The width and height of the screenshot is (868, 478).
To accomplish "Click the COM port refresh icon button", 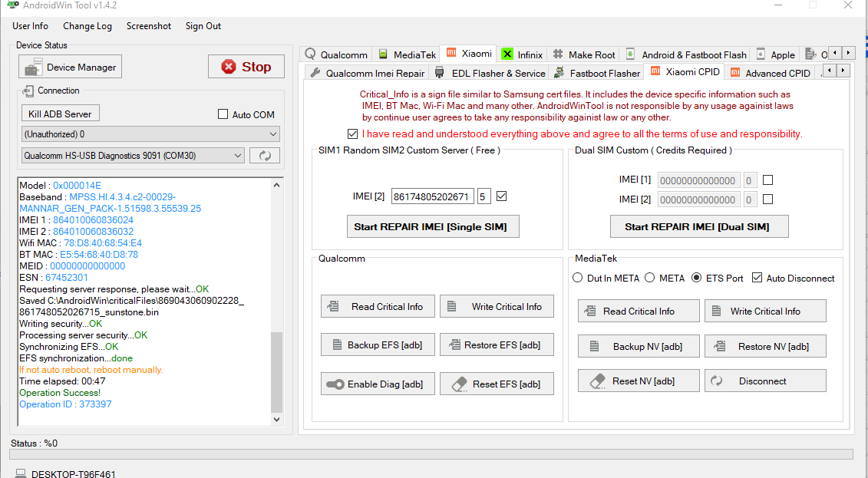I will pos(265,156).
